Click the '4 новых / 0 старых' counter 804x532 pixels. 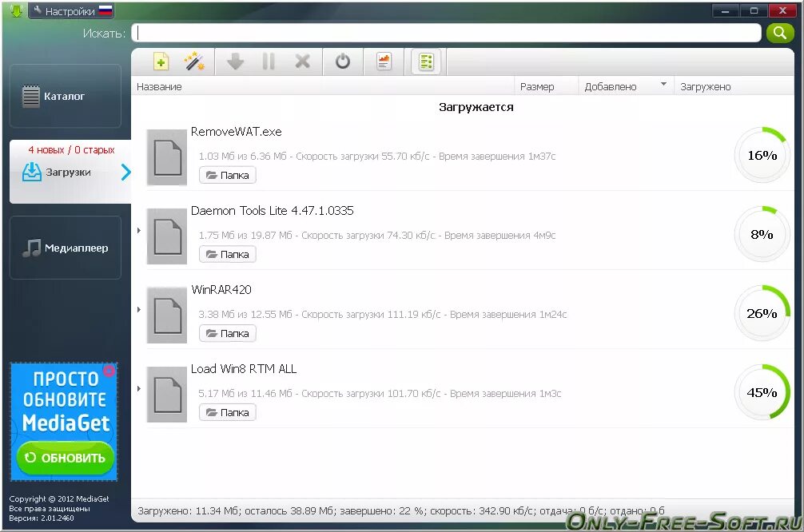pos(71,149)
